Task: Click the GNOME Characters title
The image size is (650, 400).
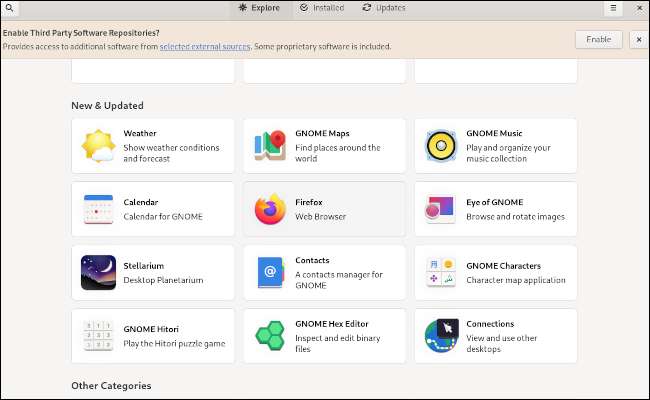Action: (x=503, y=266)
